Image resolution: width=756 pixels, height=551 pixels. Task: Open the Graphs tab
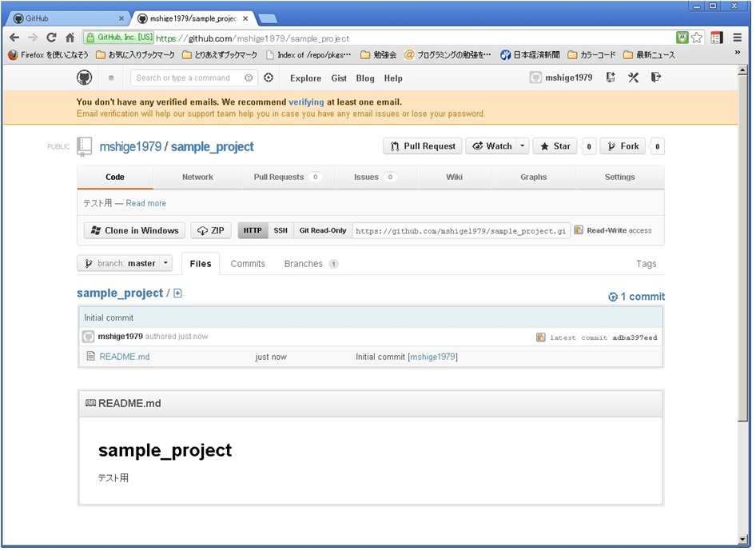coord(534,177)
